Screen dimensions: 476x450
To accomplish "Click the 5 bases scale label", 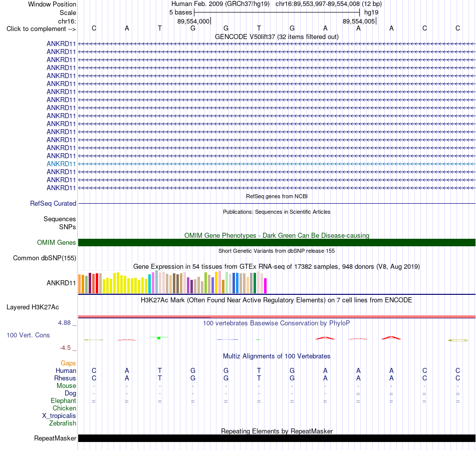I will [x=180, y=13].
